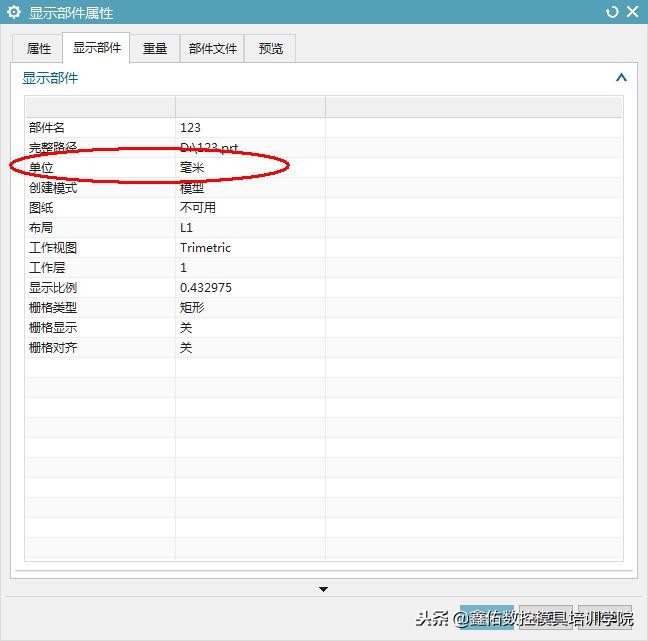The image size is (648, 641).
Task: Go to the 部件文件 tab
Action: (x=212, y=48)
